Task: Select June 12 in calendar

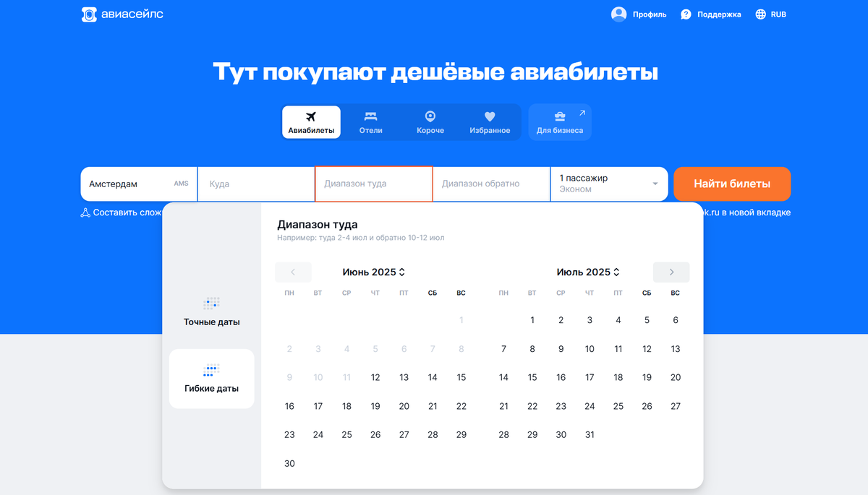Action: (x=375, y=377)
